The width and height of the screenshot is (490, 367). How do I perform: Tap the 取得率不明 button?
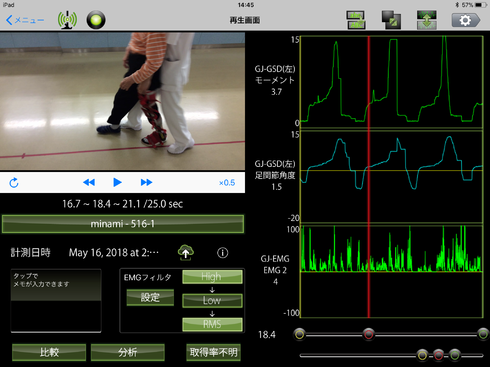pyautogui.click(x=213, y=352)
